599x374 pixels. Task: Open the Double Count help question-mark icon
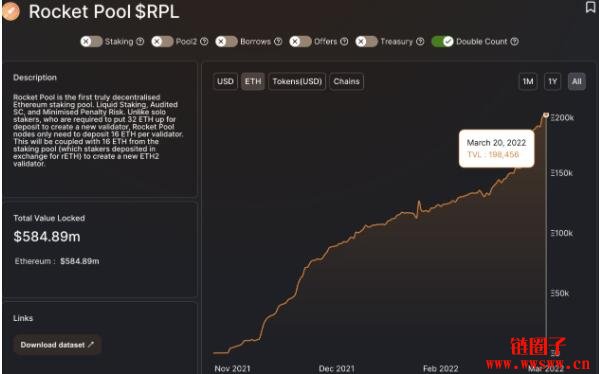coord(515,41)
